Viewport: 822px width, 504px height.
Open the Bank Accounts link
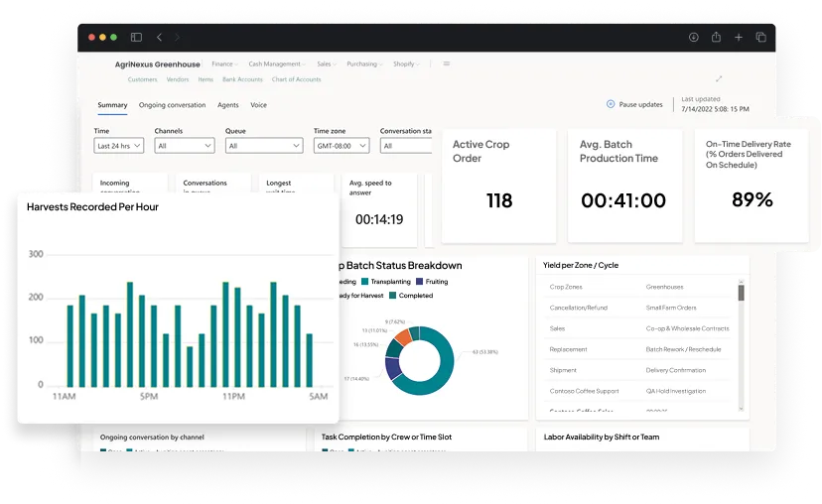(242, 79)
